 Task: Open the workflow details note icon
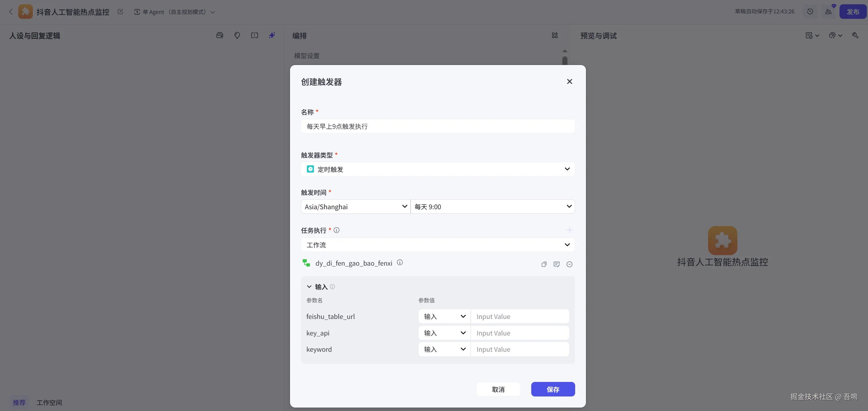pos(557,264)
